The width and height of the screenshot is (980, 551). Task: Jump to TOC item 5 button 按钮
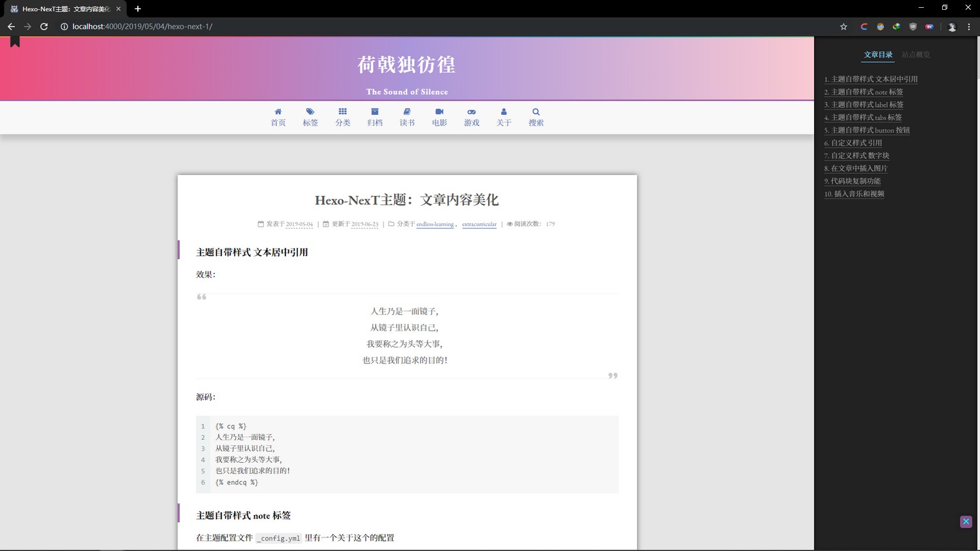[x=867, y=130]
